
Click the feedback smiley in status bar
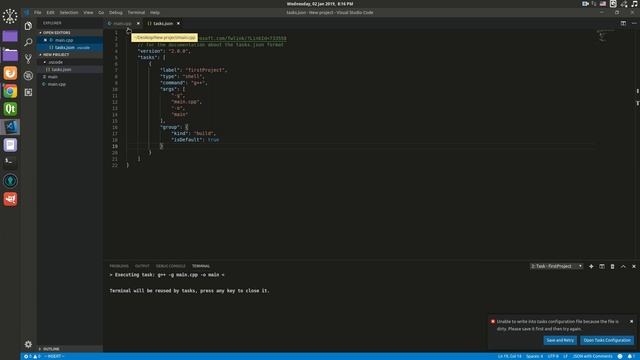coord(620,356)
